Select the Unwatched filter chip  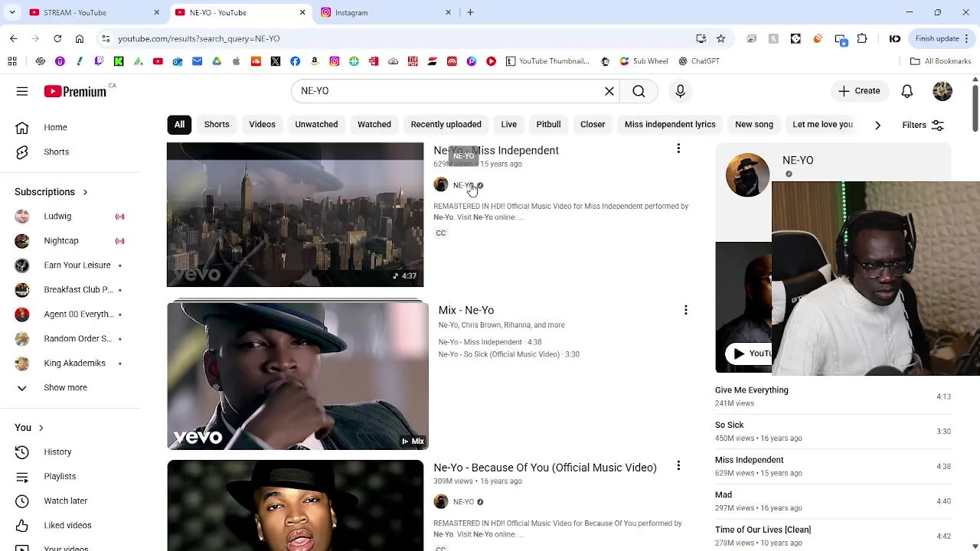click(316, 125)
